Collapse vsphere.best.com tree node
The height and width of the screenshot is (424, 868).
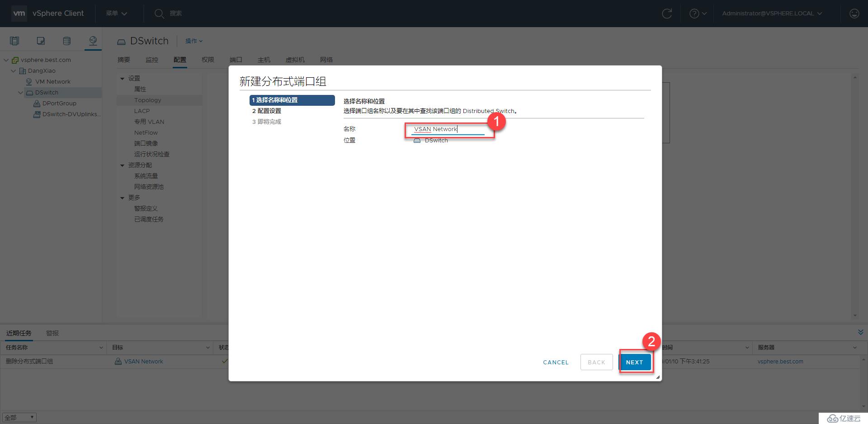pos(6,60)
